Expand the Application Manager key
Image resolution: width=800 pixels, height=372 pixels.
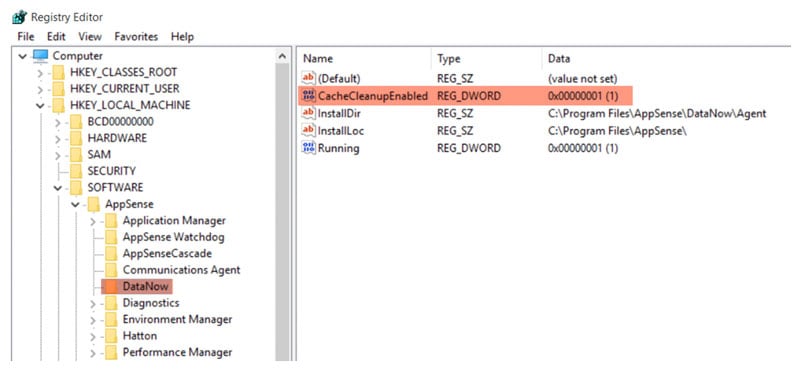pyautogui.click(x=93, y=221)
